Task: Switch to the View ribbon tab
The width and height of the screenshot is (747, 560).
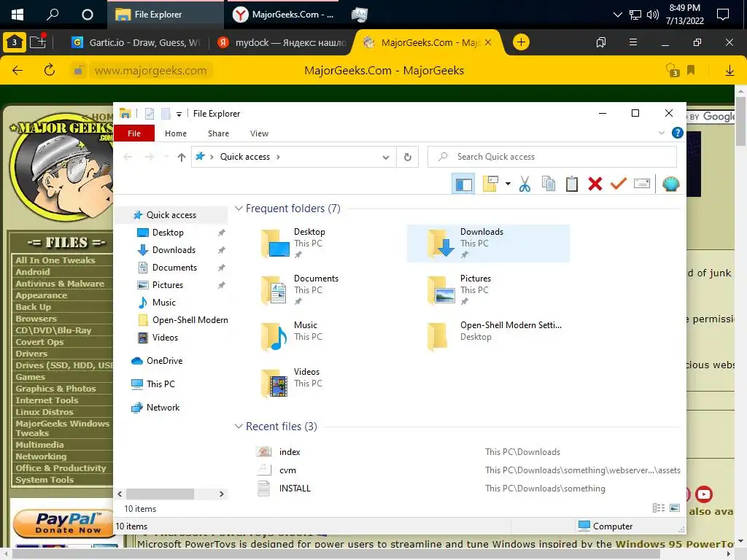Action: [259, 133]
